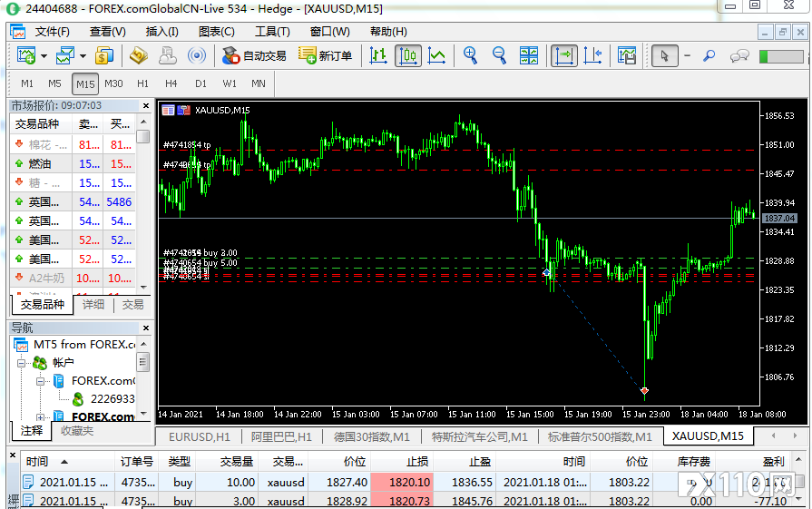Select the 燃油 symbol row
Screen dimensions: 812x509
pyautogui.click(x=73, y=164)
